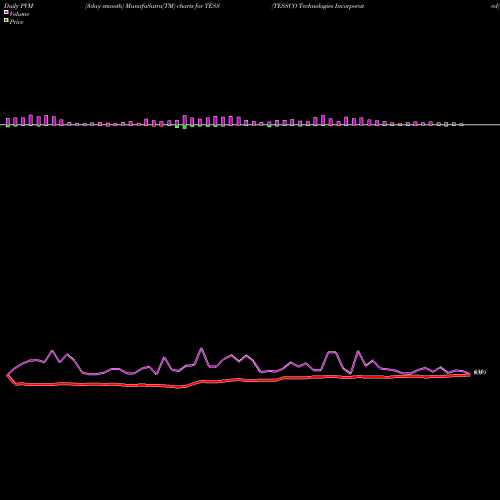Click the 'Volume' legend label

[19, 14]
